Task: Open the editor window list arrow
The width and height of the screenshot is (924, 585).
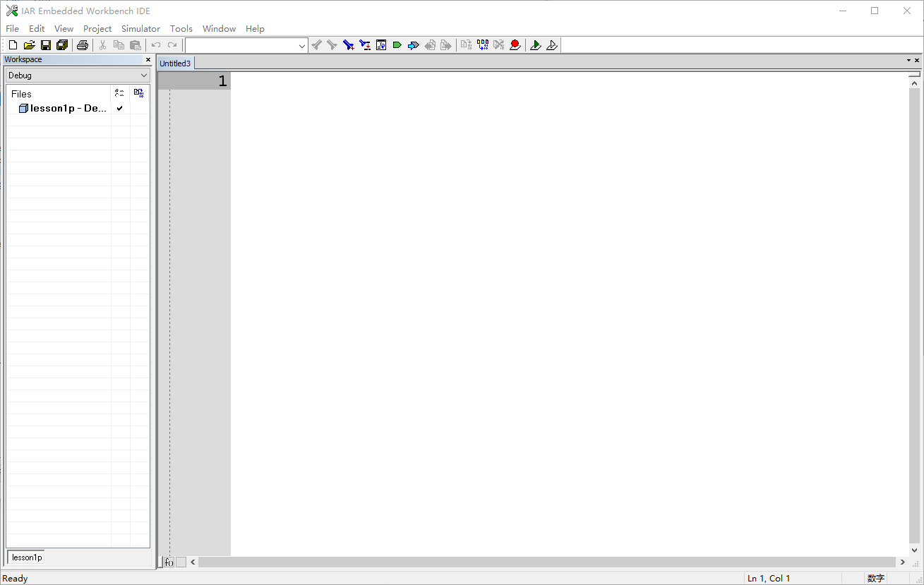Action: click(x=908, y=61)
